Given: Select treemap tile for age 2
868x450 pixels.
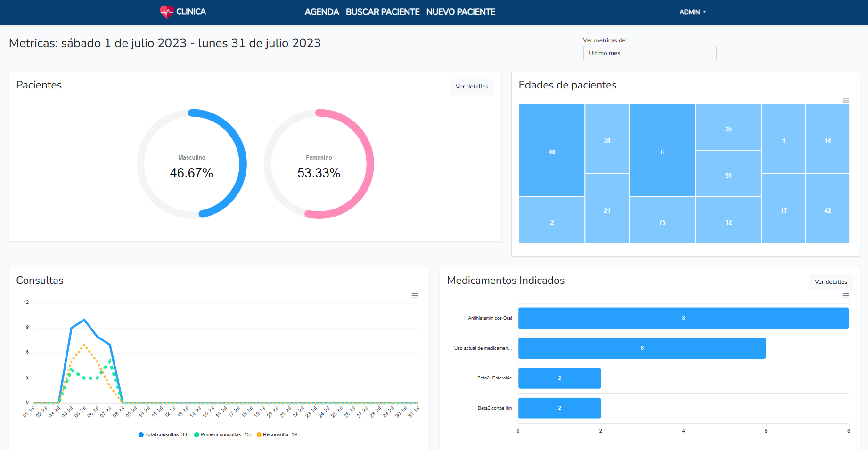Looking at the screenshot, I should pos(552,220).
